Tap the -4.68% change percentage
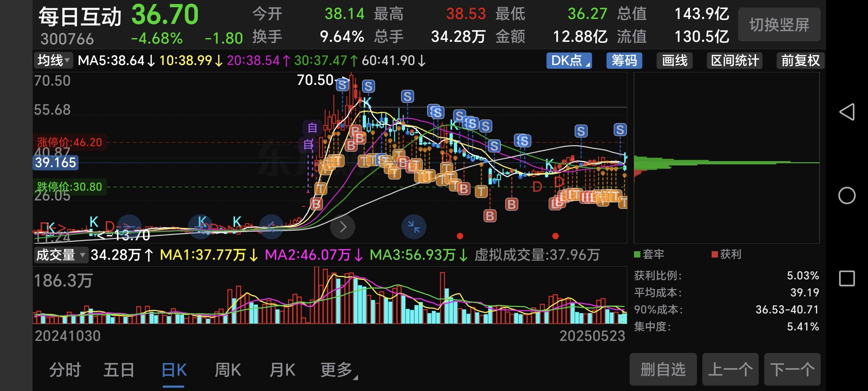Viewport: 868px width, 391px height. coord(157,38)
